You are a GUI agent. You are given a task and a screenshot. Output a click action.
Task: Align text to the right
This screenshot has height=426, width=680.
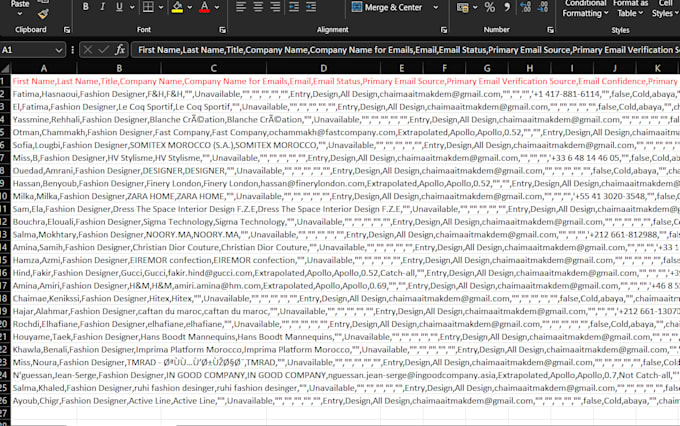(x=275, y=7)
